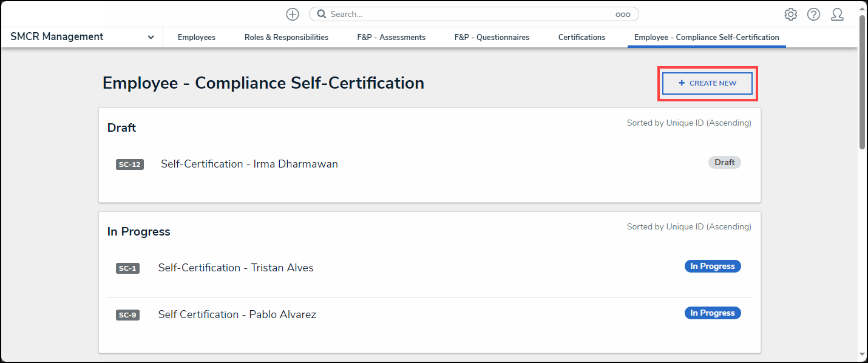Viewport: 868px width, 363px height.
Task: Open the Roles & Responsibilities tab
Action: (287, 37)
